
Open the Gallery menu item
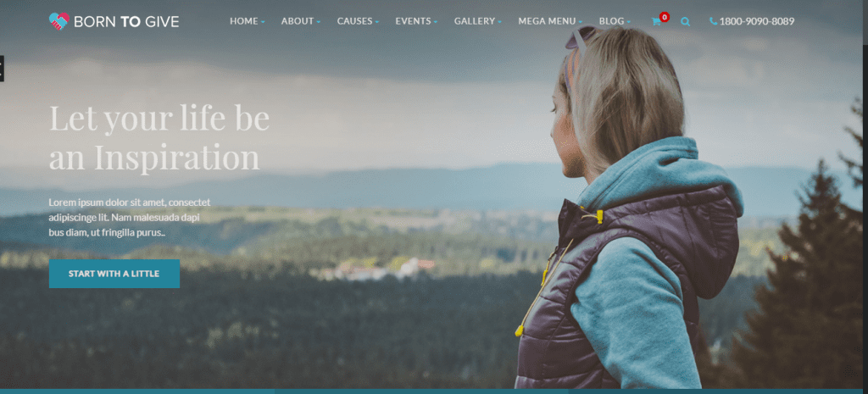475,21
